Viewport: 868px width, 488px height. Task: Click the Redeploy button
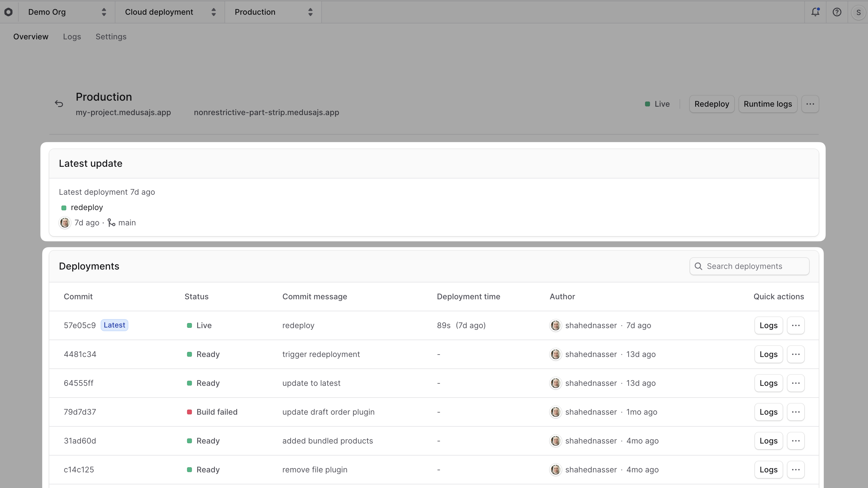(x=712, y=104)
